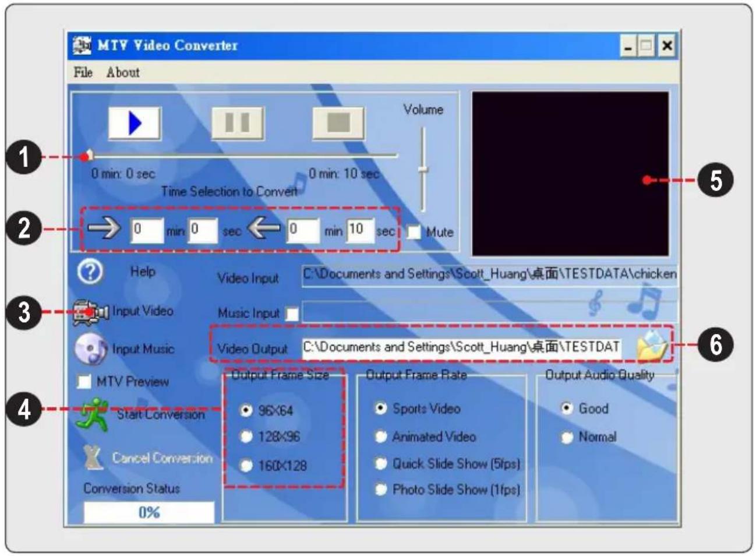Minimize the MTV Video Converter window
This screenshot has width=756, height=556.
(x=628, y=45)
